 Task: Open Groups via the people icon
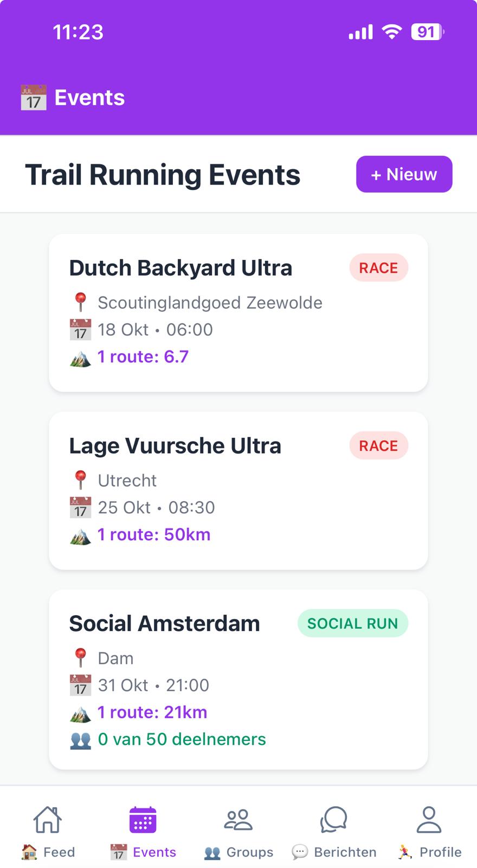tap(238, 819)
